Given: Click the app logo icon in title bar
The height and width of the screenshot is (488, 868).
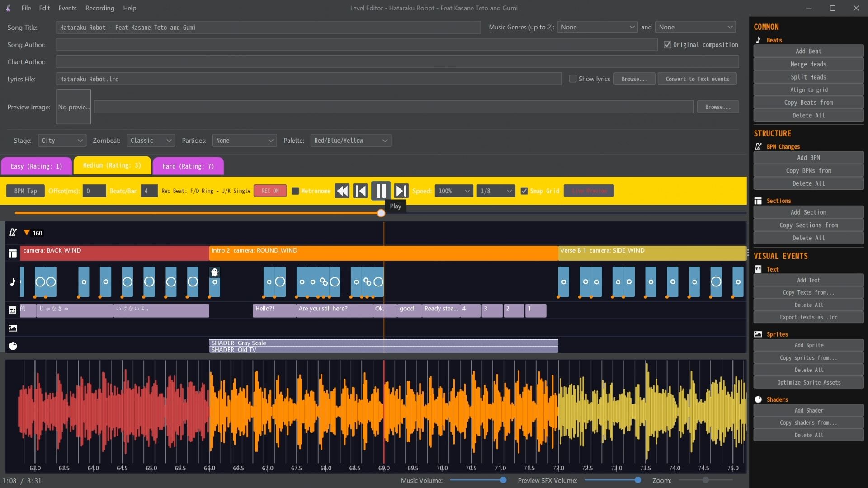Looking at the screenshot, I should point(8,8).
